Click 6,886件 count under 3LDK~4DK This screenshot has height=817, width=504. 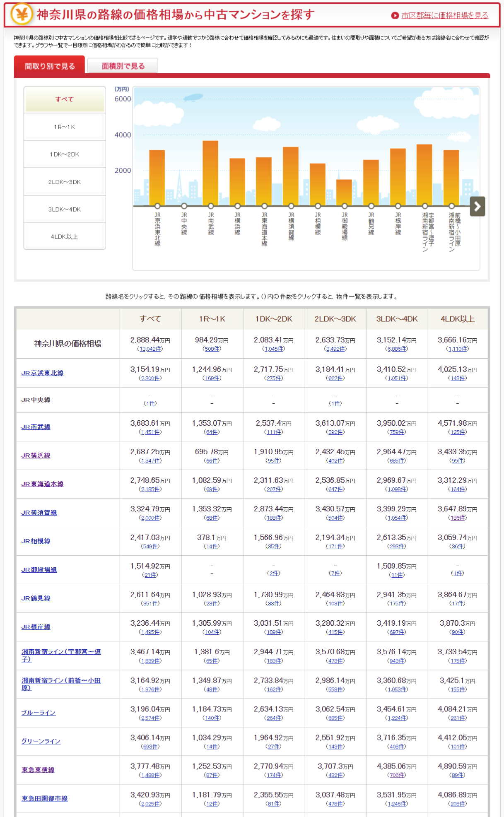coord(397,349)
